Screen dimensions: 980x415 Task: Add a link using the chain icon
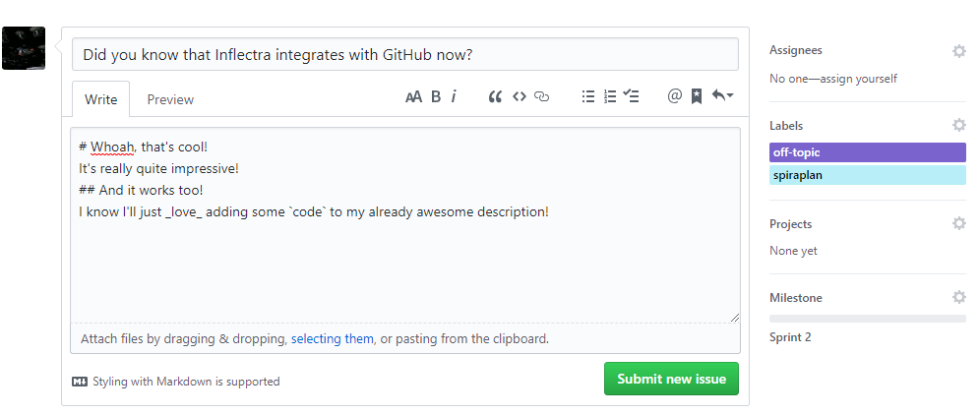(x=541, y=96)
